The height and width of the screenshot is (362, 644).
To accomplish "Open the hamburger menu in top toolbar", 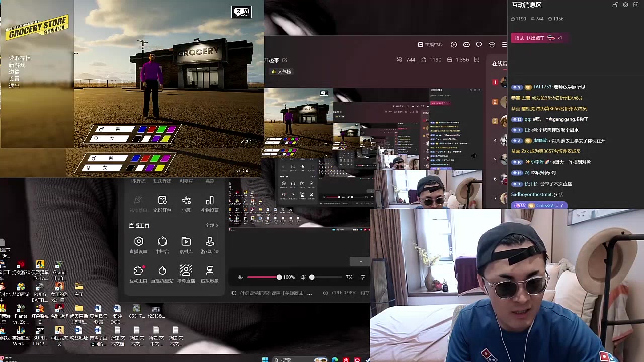I will (x=504, y=45).
